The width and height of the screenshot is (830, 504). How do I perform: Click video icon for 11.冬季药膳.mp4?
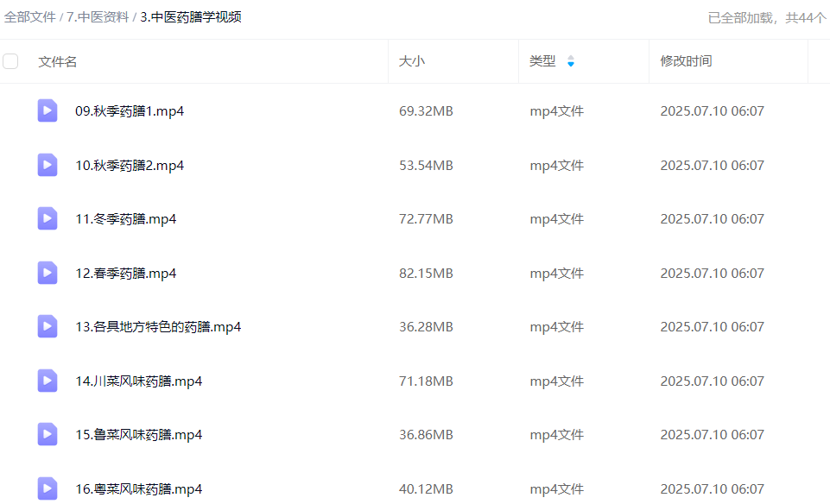48,218
